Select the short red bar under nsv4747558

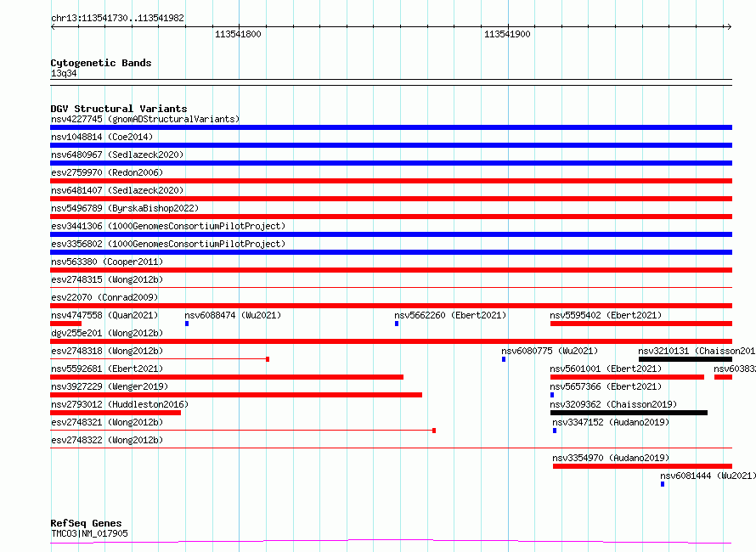(x=65, y=324)
